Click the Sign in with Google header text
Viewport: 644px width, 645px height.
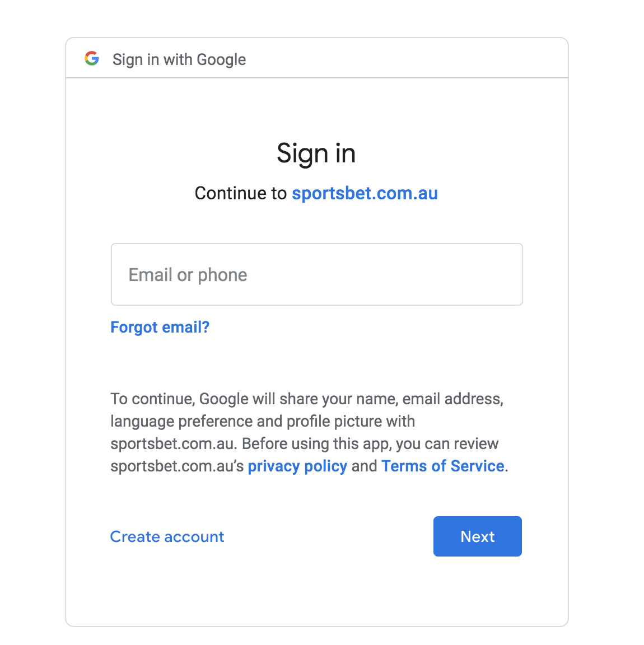(179, 59)
